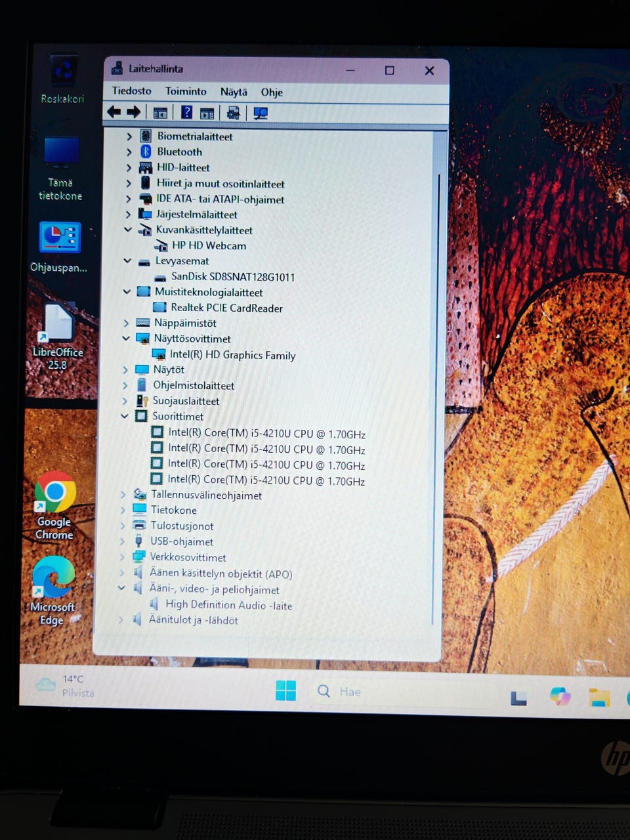Collapse the Suorittimet processor list

point(124,416)
